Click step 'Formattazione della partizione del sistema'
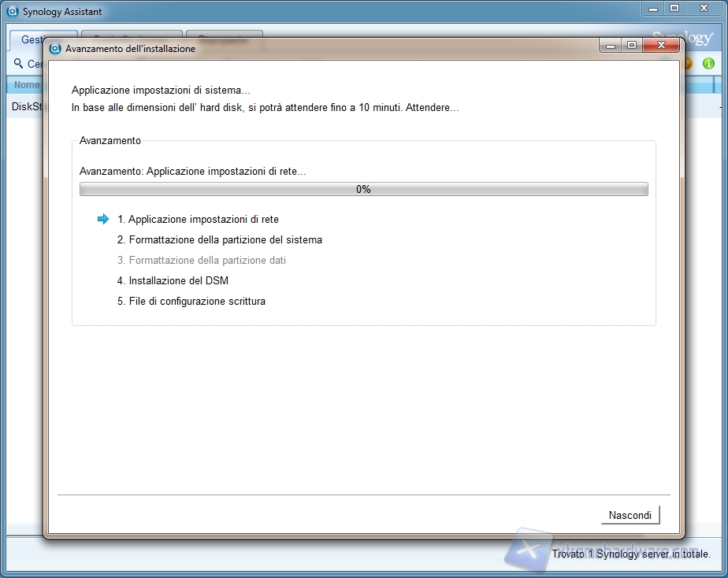The width and height of the screenshot is (728, 578). 219,239
